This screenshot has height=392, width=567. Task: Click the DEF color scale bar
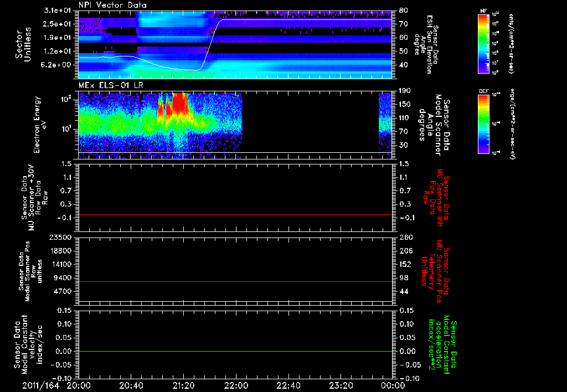pyautogui.click(x=483, y=125)
